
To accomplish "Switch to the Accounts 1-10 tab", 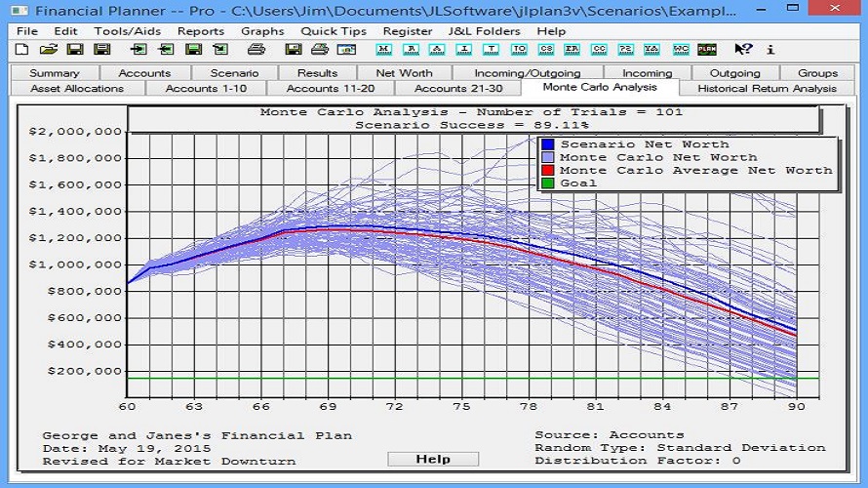I will pyautogui.click(x=206, y=88).
